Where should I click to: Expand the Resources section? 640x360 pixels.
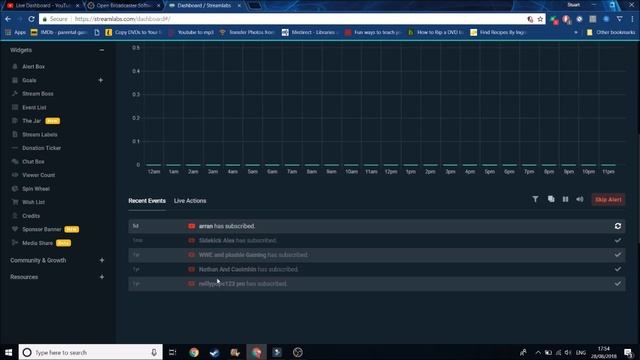pyautogui.click(x=102, y=277)
